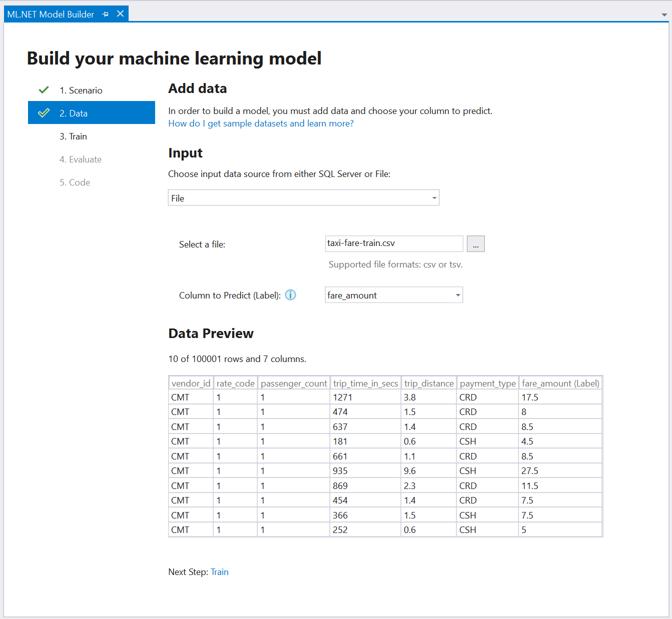Viewport: 672px width, 619px height.
Task: Select the fare cell 17.5
Action: click(560, 397)
